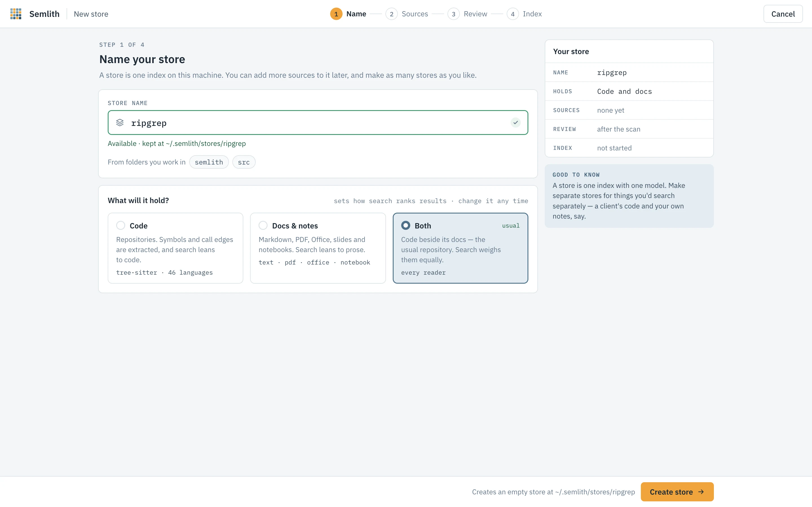Screen dimensions: 812x507
Task: Click the Semlith brand name link
Action: 44,14
